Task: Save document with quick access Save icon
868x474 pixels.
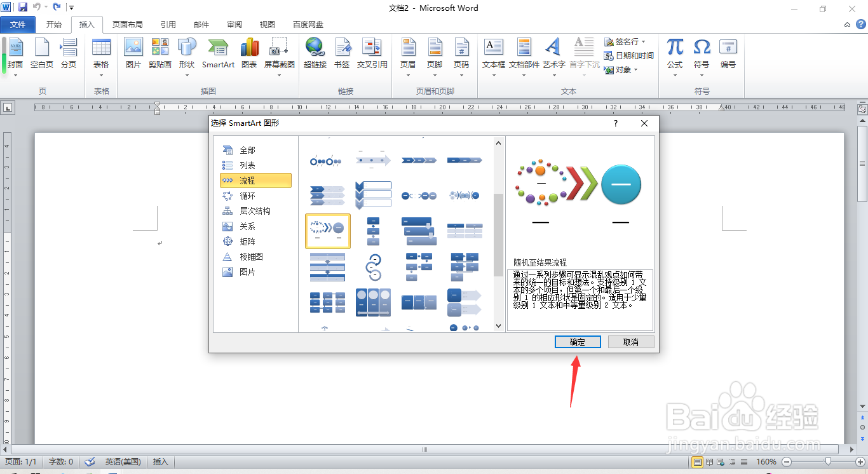Action: (x=23, y=8)
